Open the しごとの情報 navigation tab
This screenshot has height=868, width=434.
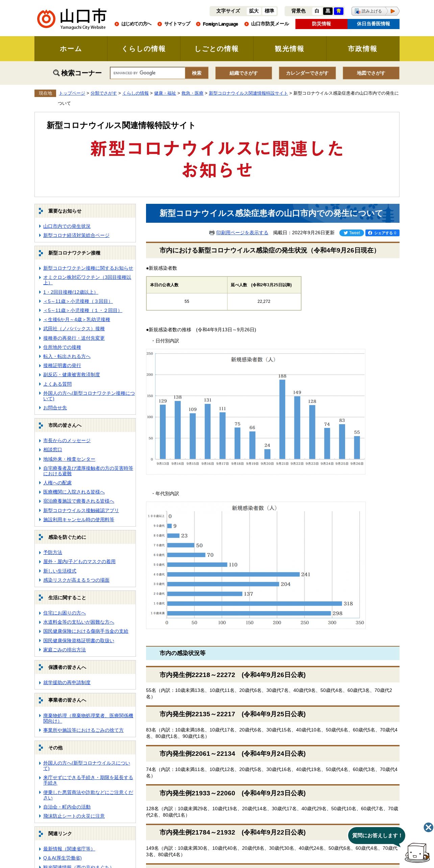point(217,49)
